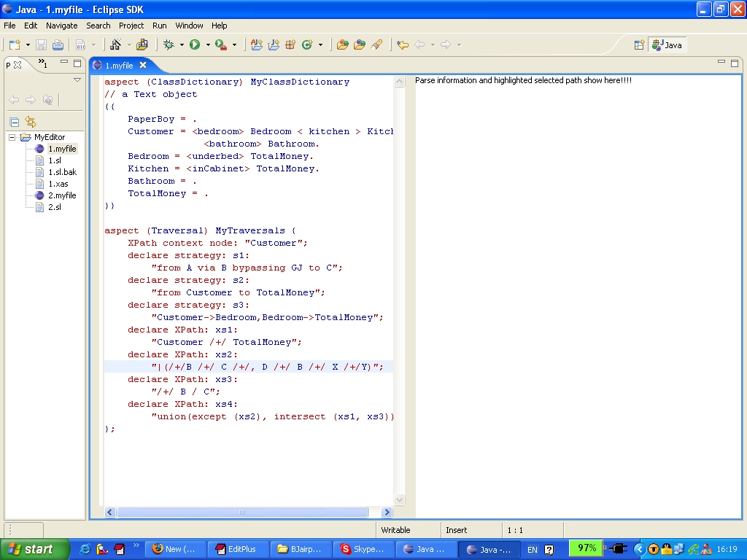Screen dimensions: 747x560
Task: Open the Package Explorer view menu triangle
Action: point(77,79)
